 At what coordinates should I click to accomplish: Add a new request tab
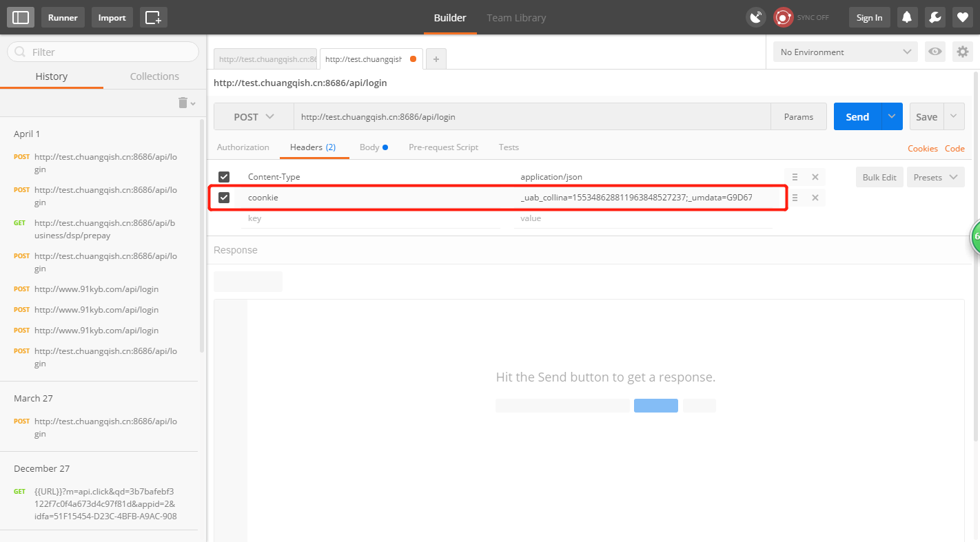436,59
